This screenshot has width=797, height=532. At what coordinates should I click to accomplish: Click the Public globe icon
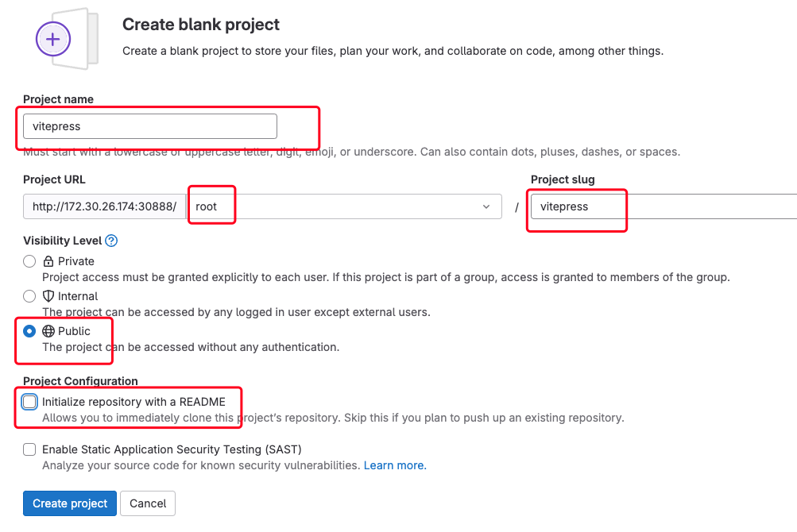[48, 331]
